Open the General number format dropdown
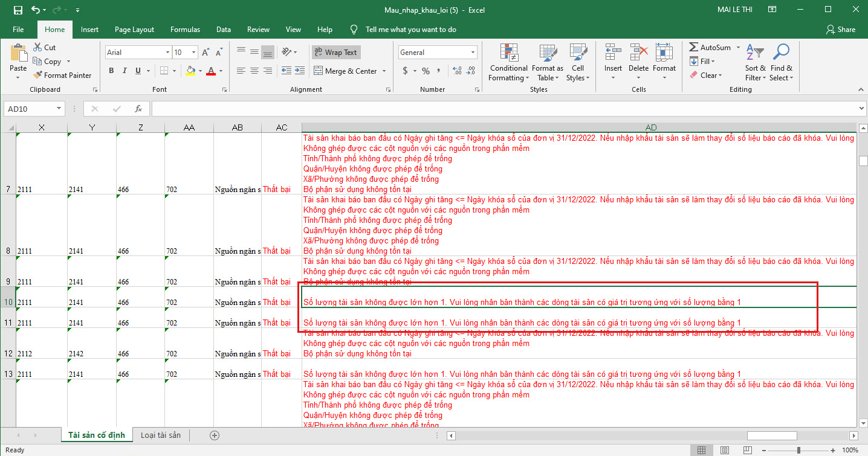 [x=472, y=53]
